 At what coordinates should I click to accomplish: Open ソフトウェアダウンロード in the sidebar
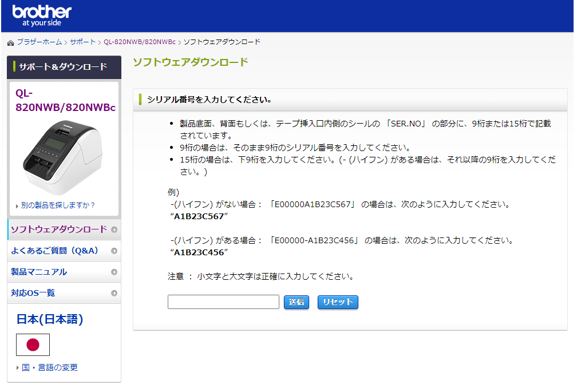click(59, 229)
